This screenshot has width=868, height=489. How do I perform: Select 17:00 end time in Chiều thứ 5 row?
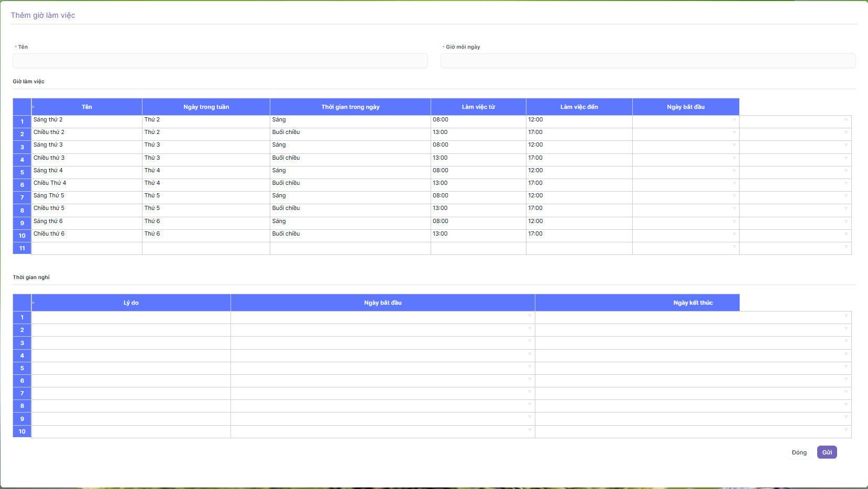(x=579, y=208)
